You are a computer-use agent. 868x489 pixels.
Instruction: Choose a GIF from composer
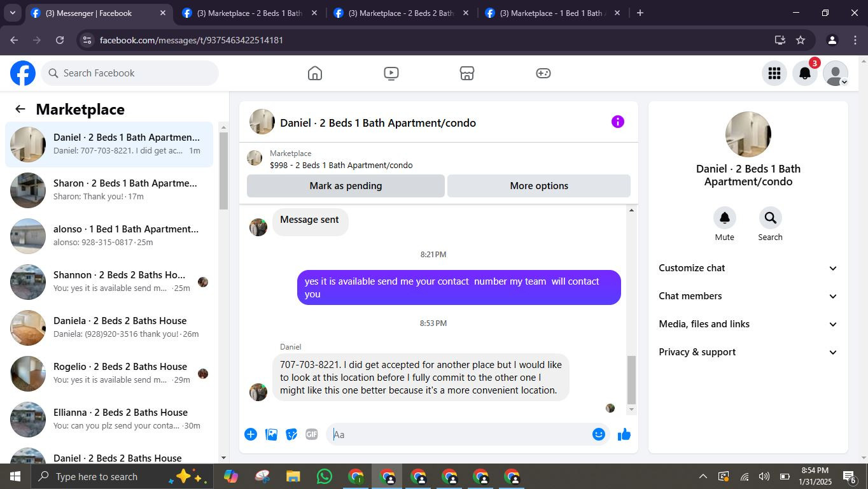[x=311, y=434]
